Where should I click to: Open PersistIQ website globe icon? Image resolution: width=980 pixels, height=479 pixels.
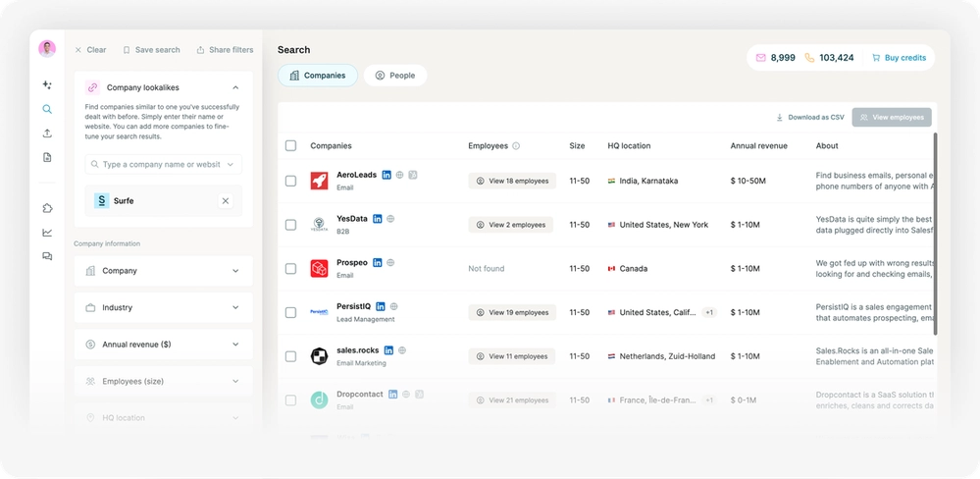point(393,306)
